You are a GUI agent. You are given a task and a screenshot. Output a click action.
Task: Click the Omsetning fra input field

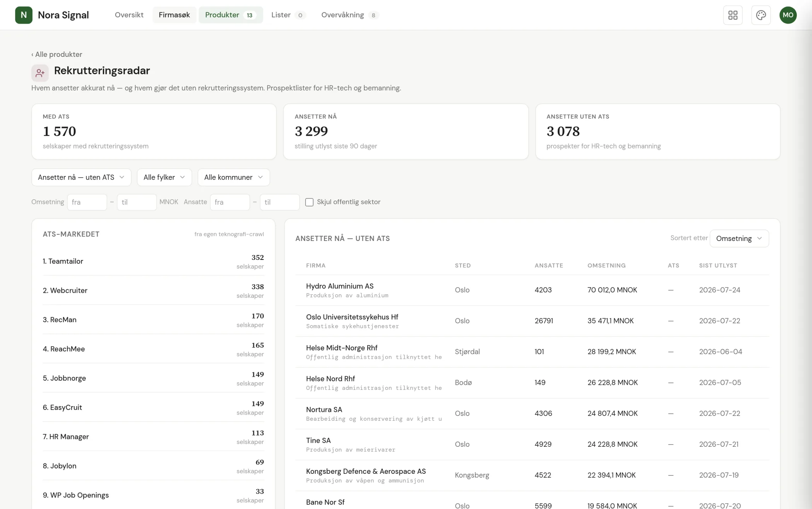click(x=87, y=202)
